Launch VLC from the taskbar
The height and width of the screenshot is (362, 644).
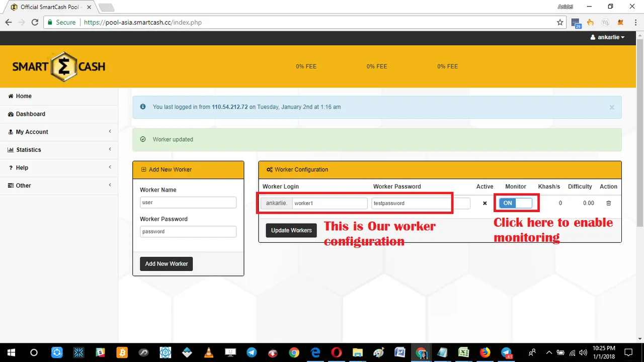(x=208, y=352)
